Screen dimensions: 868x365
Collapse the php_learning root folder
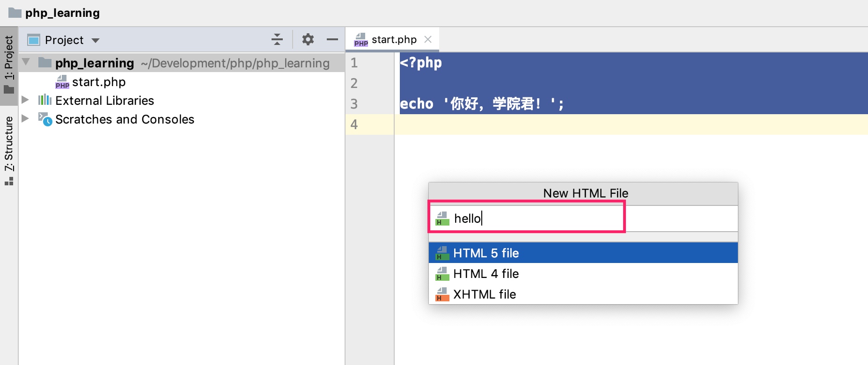coord(26,62)
